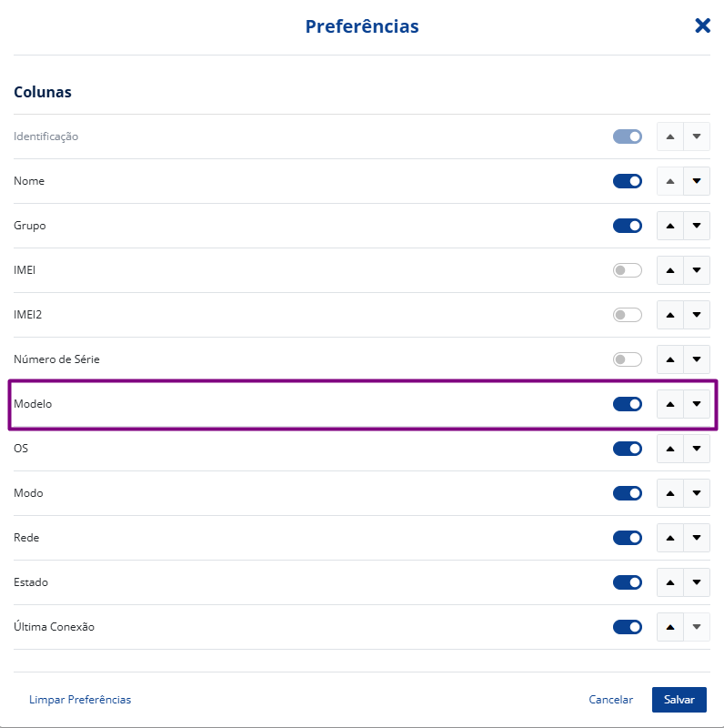This screenshot has height=728, width=724.
Task: Turn on Número de Série column
Action: (x=627, y=359)
